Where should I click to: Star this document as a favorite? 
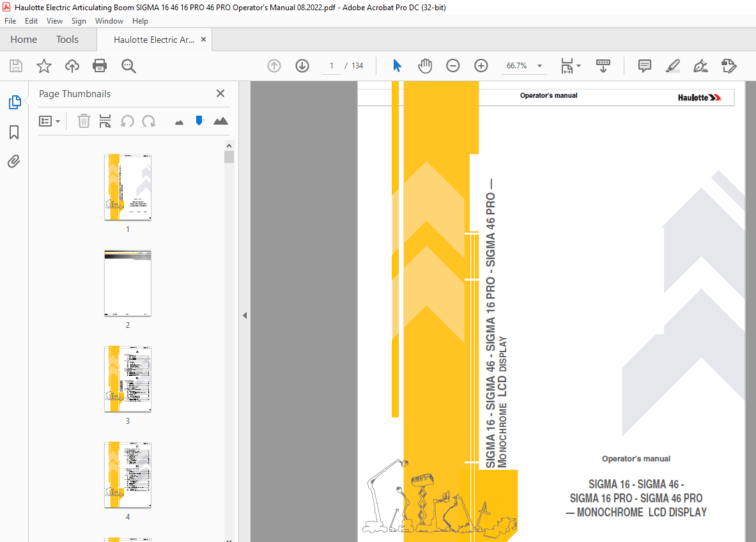point(43,66)
